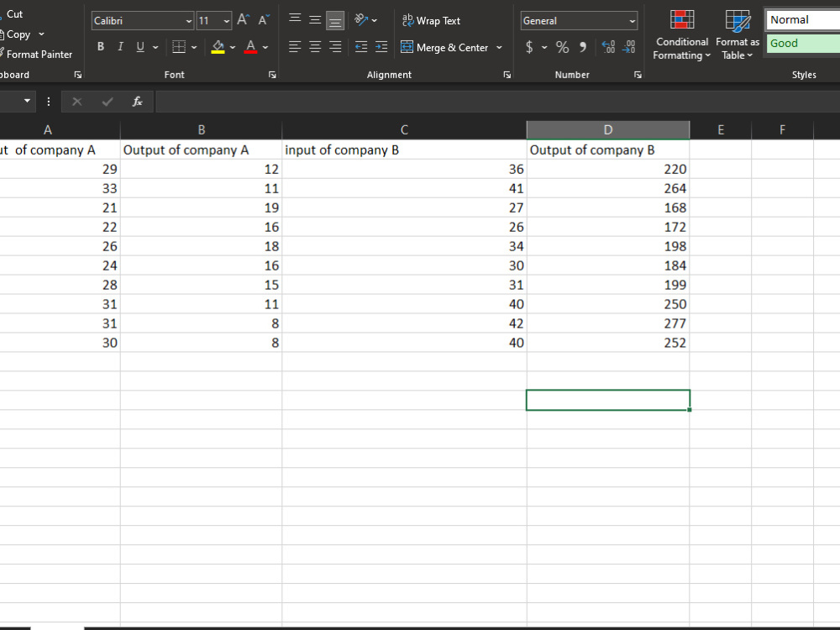Apply borders with the Borders icon
Screen dimensions: 840x630
tap(179, 47)
